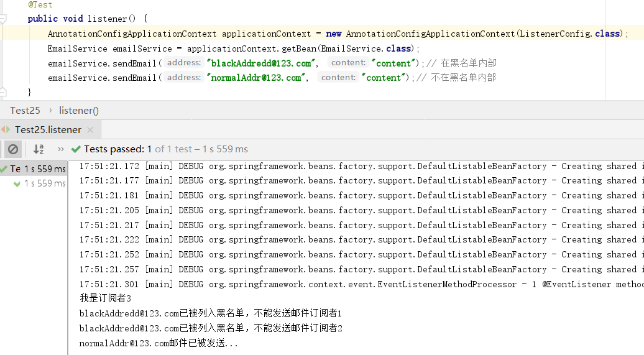Image resolution: width=644 pixels, height=355 pixels.
Task: Collapse the listener method fold marker in gutter
Action: (x=3, y=19)
